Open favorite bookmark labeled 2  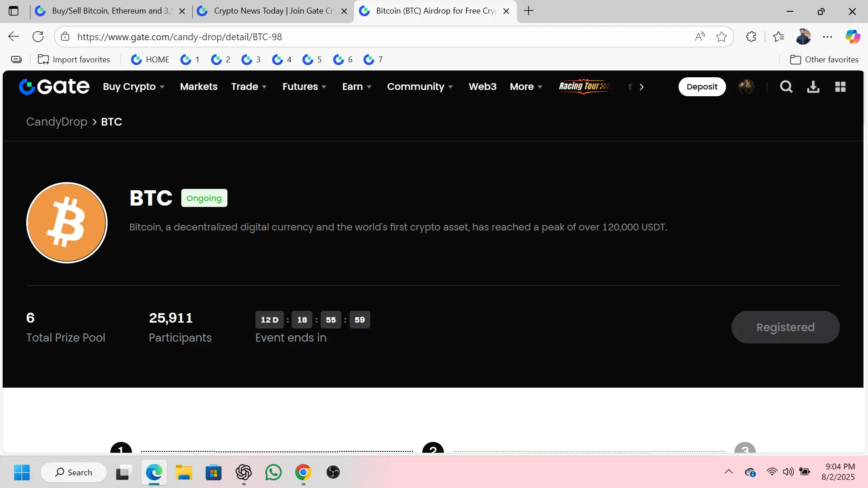(x=221, y=60)
